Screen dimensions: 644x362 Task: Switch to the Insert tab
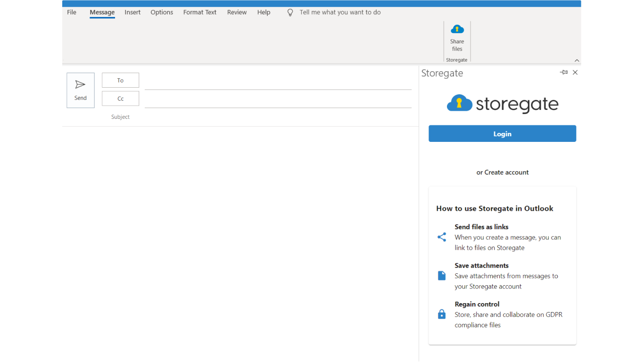[x=132, y=12]
